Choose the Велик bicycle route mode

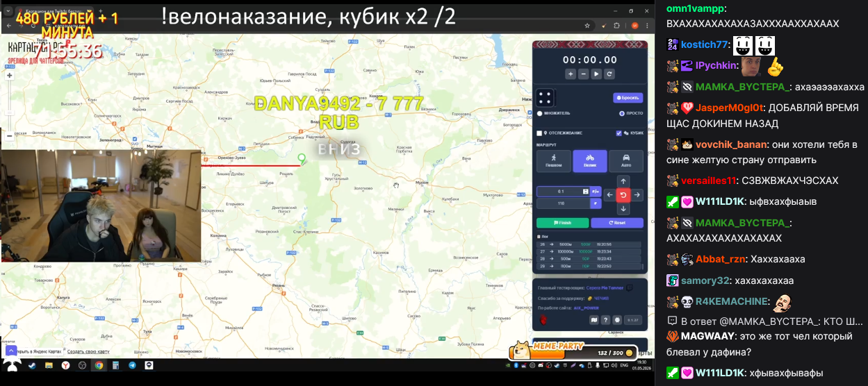pos(590,161)
